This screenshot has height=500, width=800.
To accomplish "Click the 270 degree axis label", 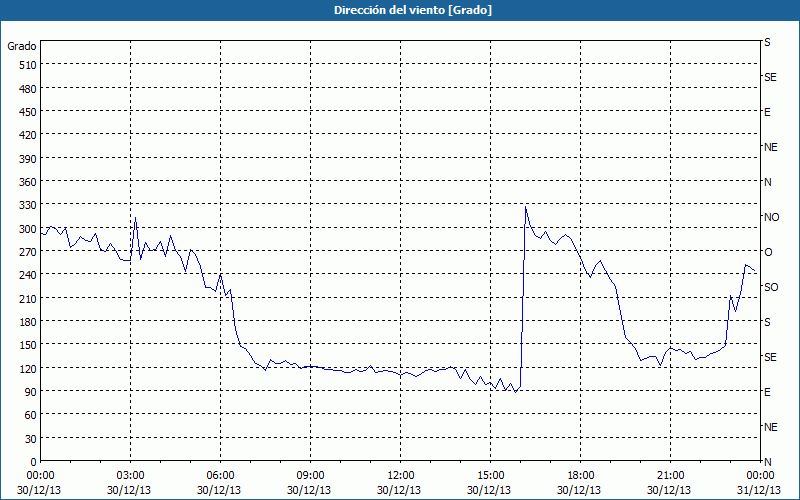I will tap(28, 252).
